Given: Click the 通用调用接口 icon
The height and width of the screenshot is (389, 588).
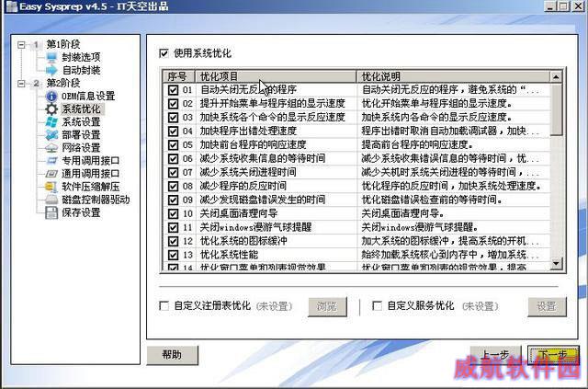Looking at the screenshot, I should [x=51, y=174].
